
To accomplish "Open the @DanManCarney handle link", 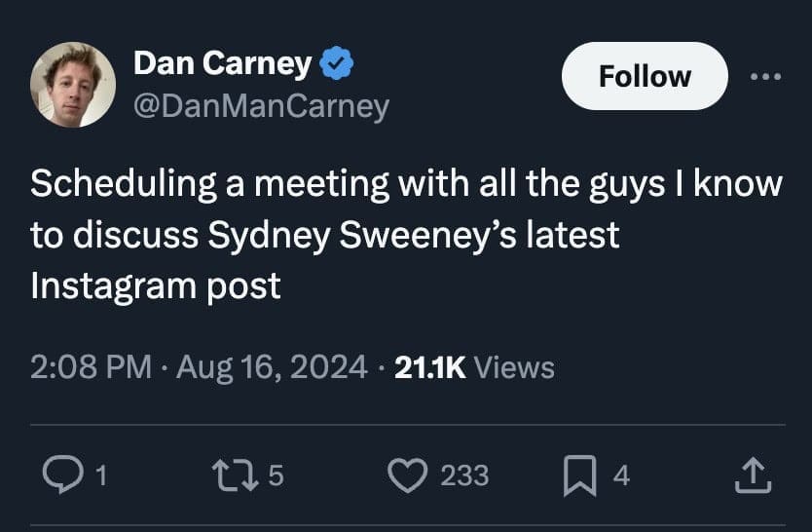I will (x=261, y=105).
